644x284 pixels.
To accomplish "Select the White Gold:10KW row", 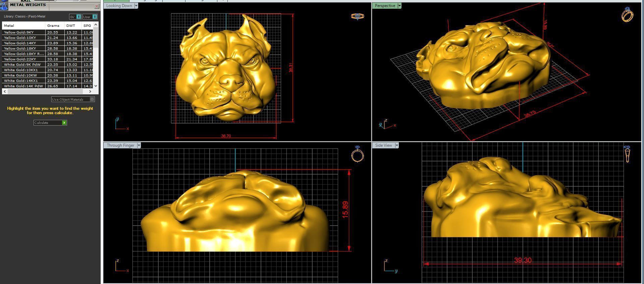I will (x=48, y=75).
